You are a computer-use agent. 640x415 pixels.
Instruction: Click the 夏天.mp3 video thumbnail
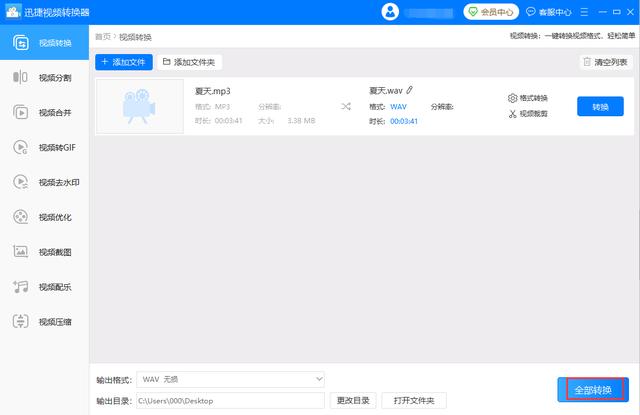[x=139, y=106]
